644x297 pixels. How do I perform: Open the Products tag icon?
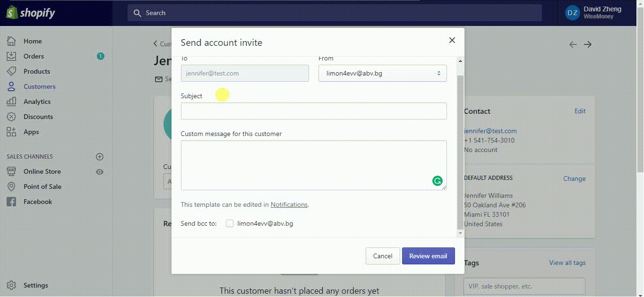point(11,71)
